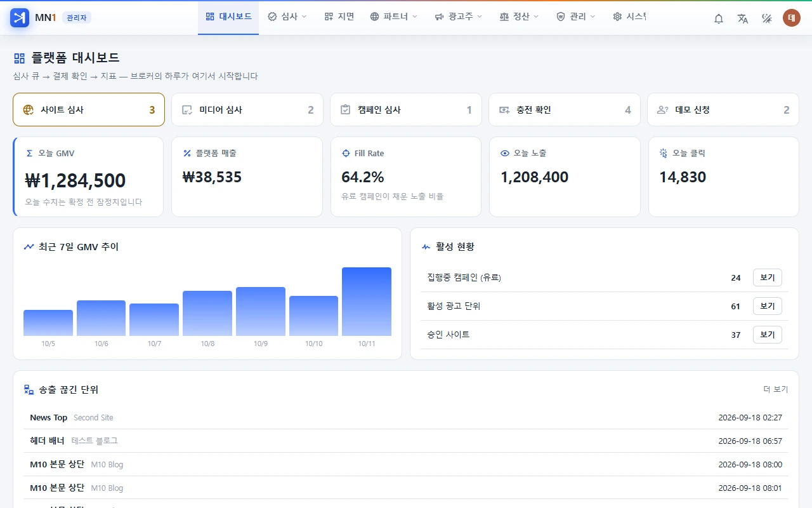Open the 캠페인 심사 queue card
The width and height of the screenshot is (812, 508).
tap(406, 110)
